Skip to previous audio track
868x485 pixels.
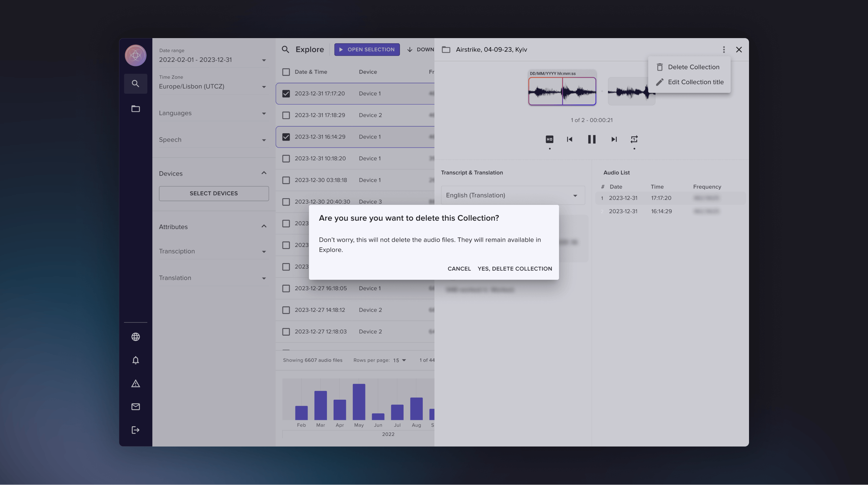point(569,139)
